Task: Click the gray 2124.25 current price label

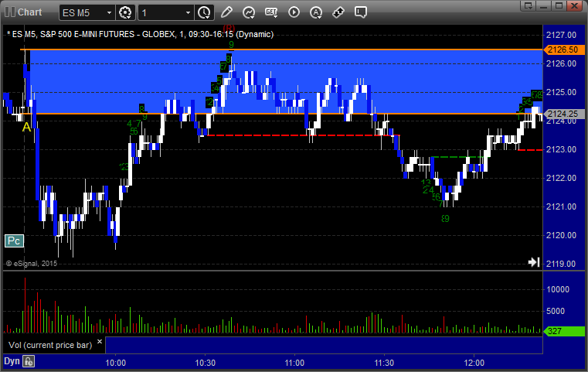Action: 564,114
